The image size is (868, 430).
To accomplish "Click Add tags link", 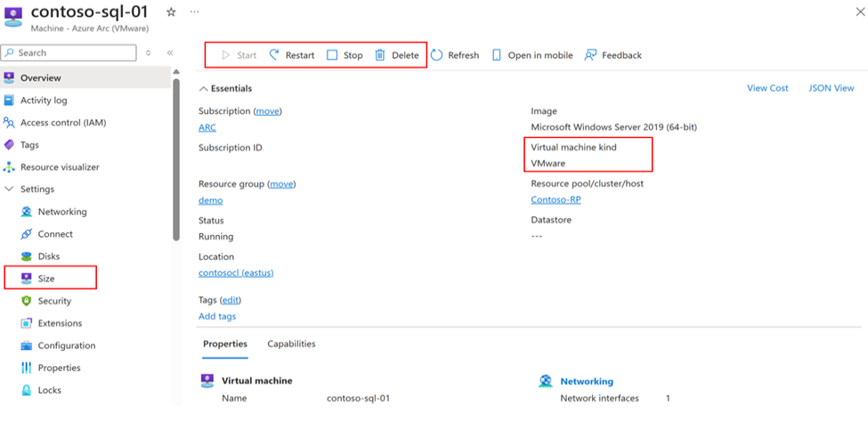I will (217, 316).
